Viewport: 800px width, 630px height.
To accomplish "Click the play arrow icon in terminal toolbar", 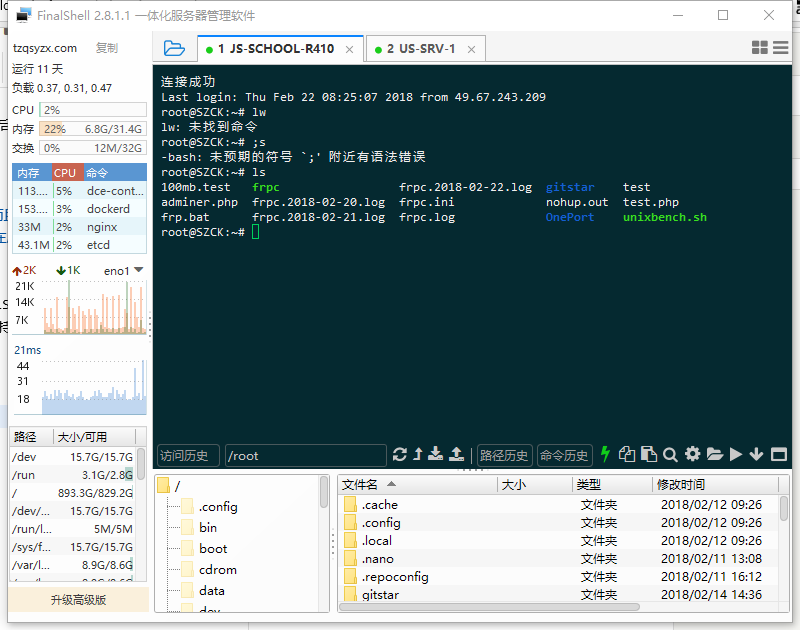I will pos(736,454).
